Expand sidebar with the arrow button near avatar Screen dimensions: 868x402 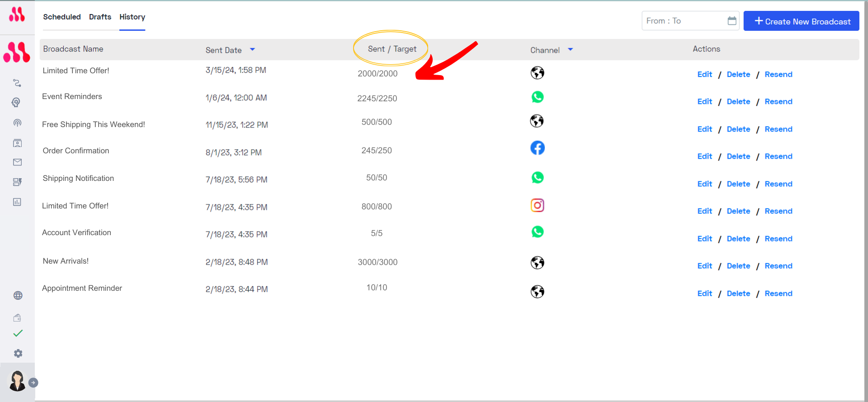point(33,383)
